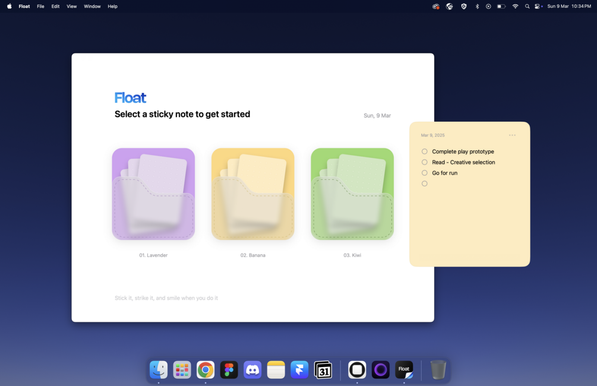Click the battery status icon
Viewport: 597px width, 386px height.
pos(501,6)
